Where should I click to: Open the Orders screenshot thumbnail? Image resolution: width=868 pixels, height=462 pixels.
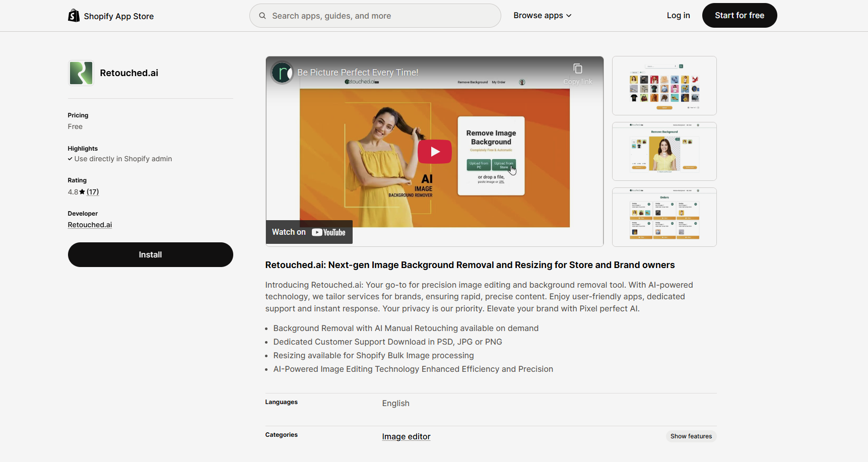664,217
